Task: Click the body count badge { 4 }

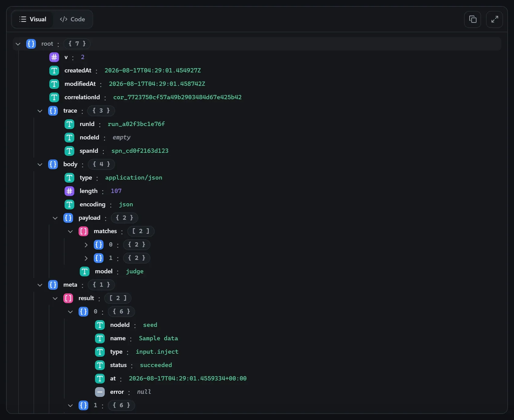Action: point(101,164)
